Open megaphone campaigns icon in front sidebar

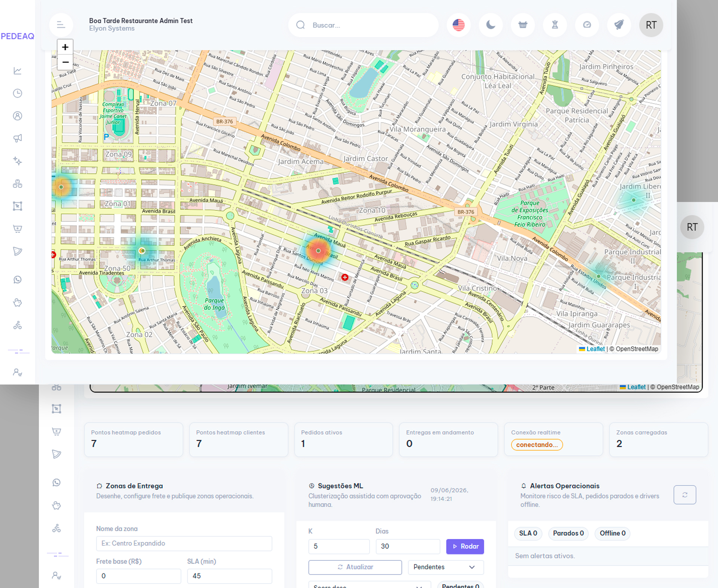tap(18, 138)
